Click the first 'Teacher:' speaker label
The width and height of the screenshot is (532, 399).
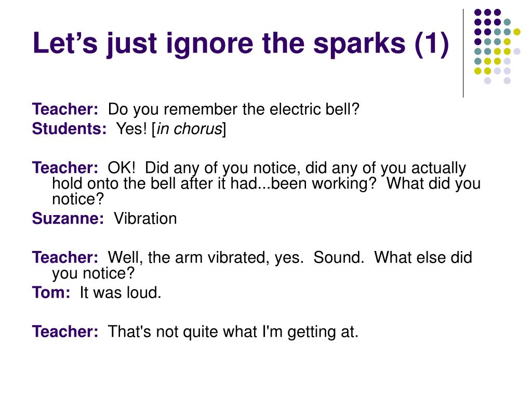[x=65, y=109]
